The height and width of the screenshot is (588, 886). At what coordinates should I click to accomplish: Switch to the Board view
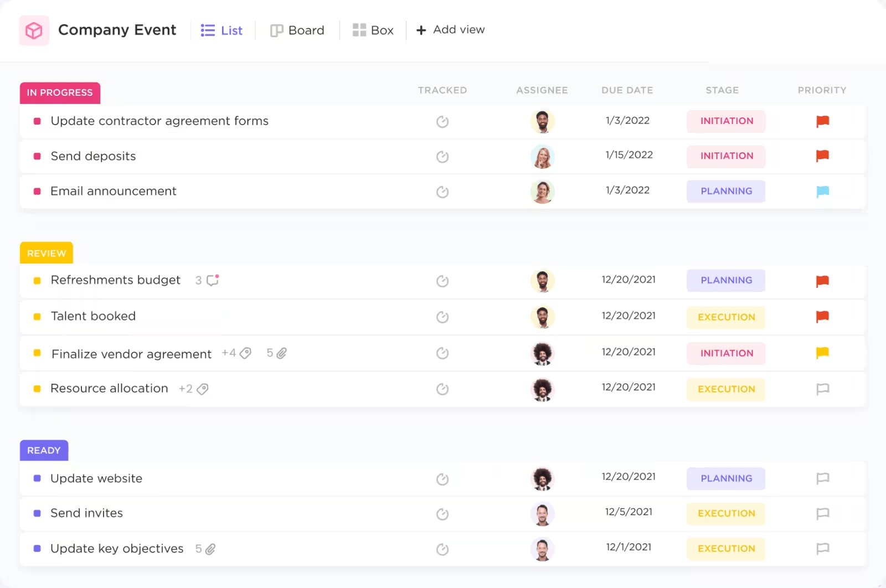[x=297, y=30]
